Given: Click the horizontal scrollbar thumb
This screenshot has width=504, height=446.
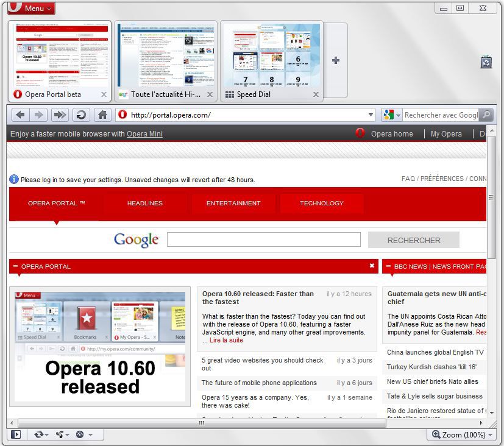Looking at the screenshot, I should pyautogui.click(x=202, y=423).
